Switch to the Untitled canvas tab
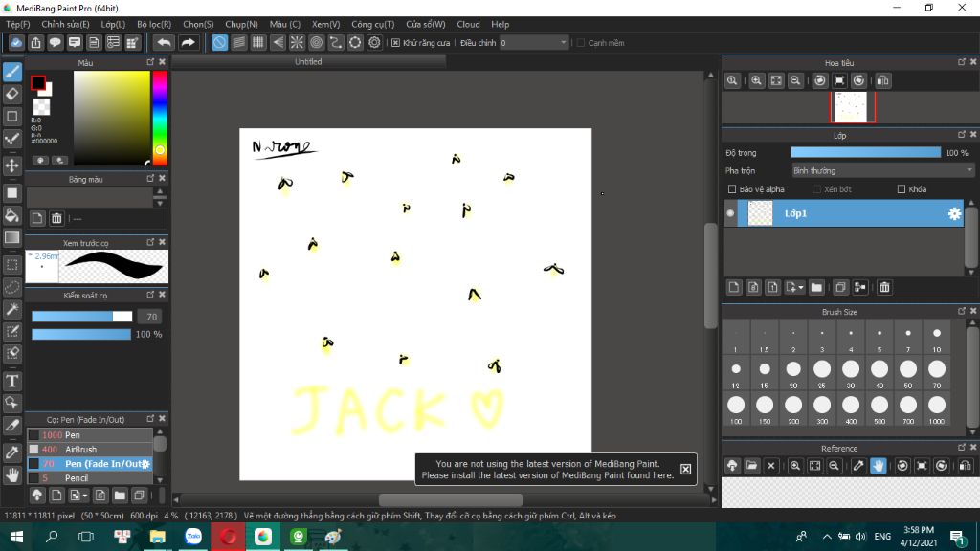 308,62
